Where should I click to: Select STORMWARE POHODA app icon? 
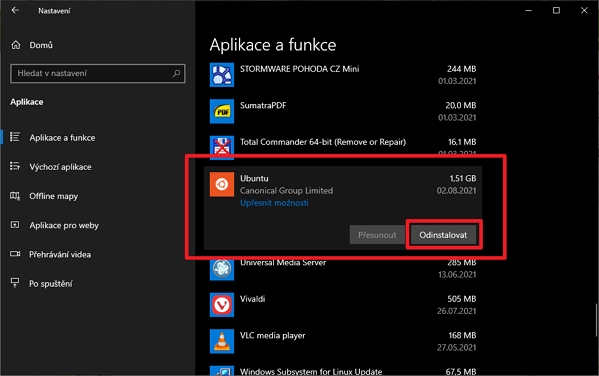point(222,75)
